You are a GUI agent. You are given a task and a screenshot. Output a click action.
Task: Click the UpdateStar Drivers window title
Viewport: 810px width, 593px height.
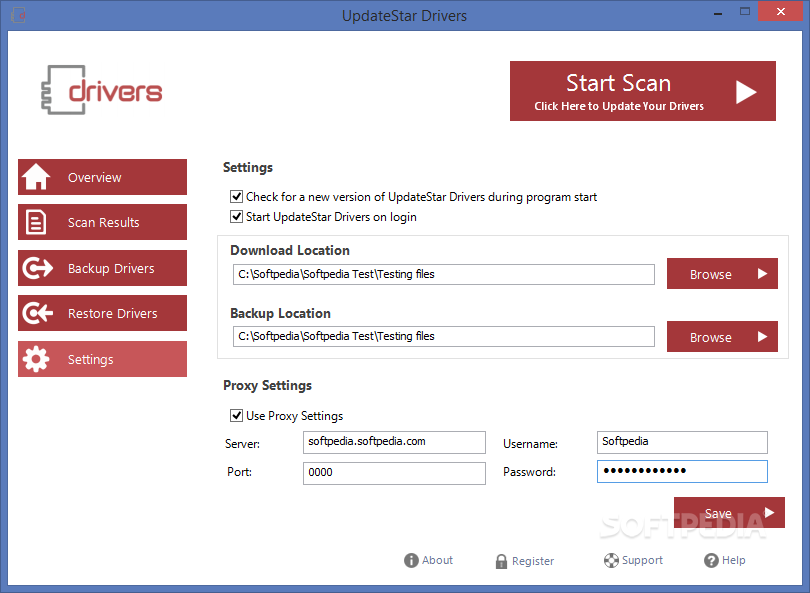[404, 15]
